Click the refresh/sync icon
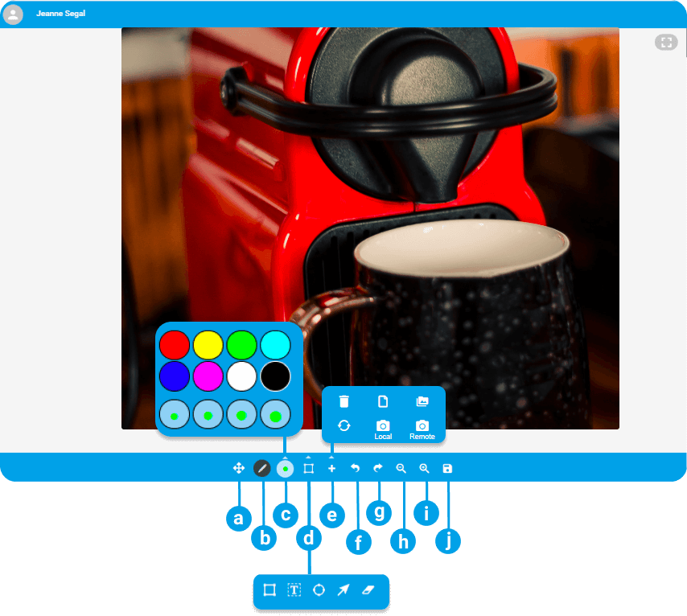 pyautogui.click(x=344, y=425)
